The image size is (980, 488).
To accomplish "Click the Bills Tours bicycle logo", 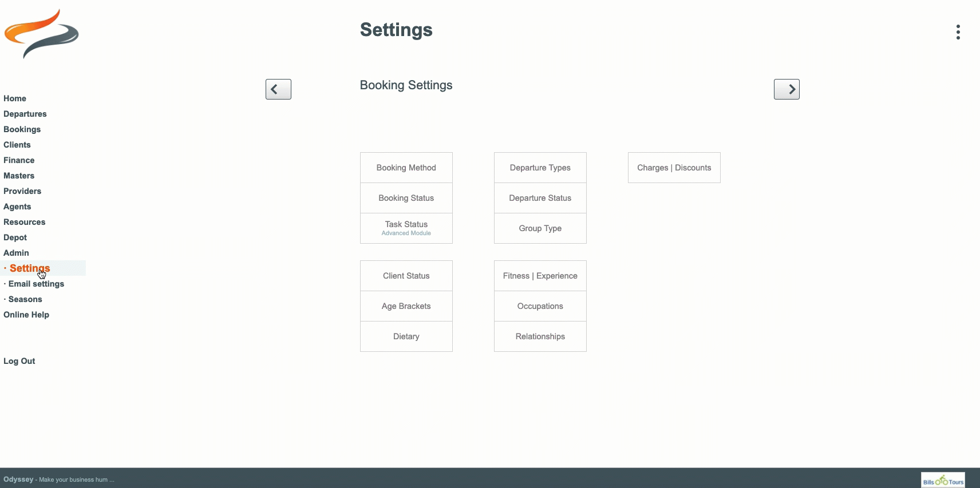I will pos(943,480).
